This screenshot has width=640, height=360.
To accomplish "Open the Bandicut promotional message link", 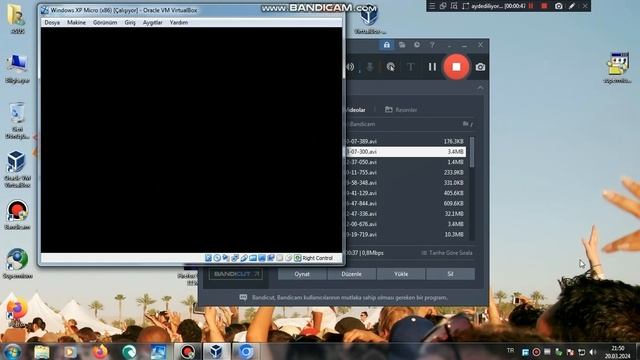I will pos(349,298).
